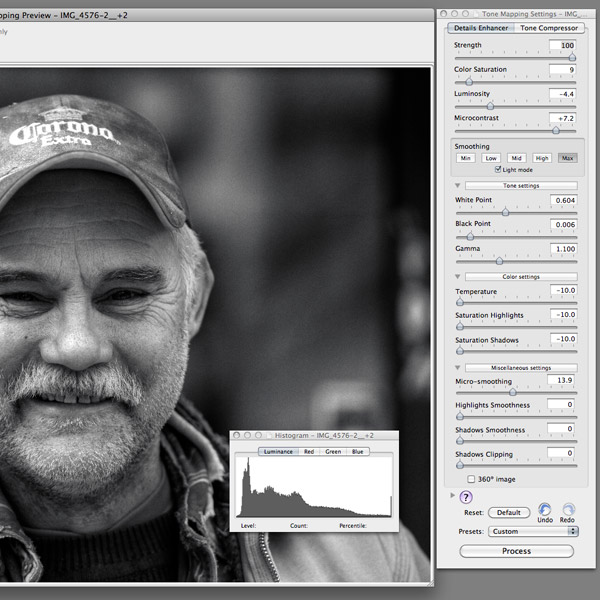This screenshot has height=600, width=600.
Task: Click the Color settings header bar
Action: [x=521, y=277]
